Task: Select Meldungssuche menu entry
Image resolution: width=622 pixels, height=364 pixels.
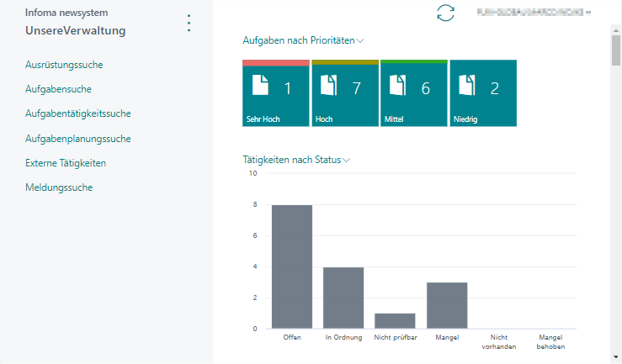Action: [x=59, y=187]
